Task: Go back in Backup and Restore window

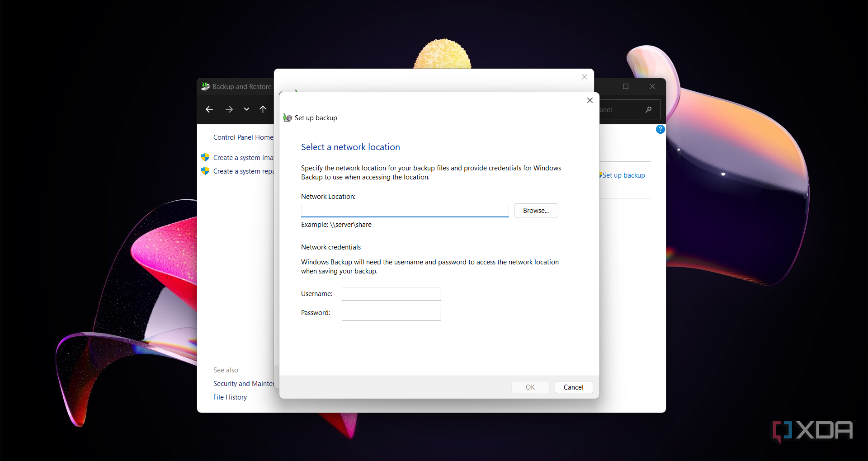Action: 209,109
